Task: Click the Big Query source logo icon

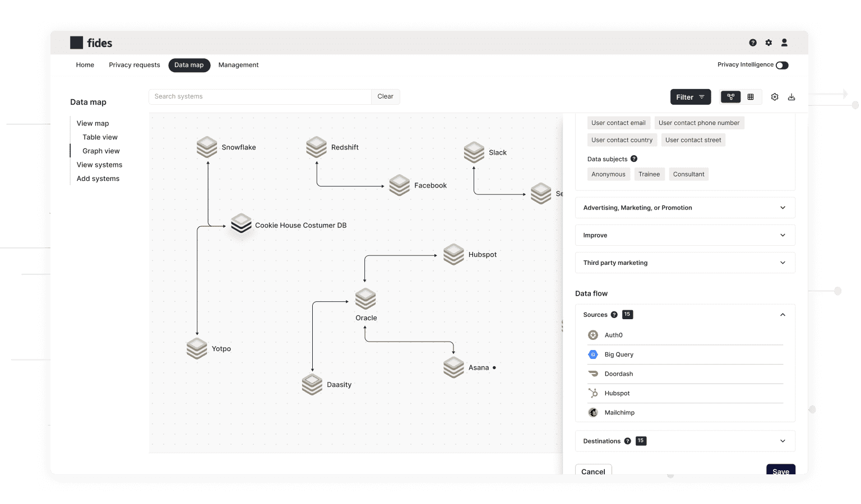Action: coord(593,354)
